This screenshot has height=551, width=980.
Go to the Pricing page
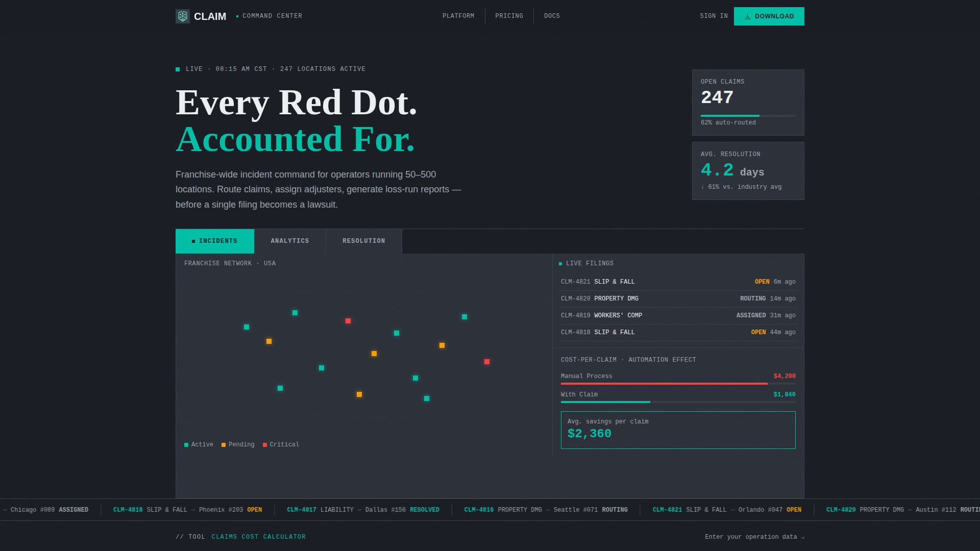coord(509,16)
